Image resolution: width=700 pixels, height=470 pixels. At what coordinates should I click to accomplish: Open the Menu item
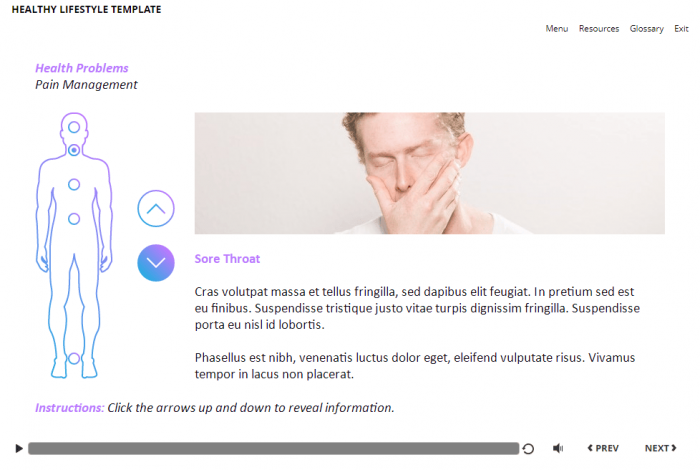[557, 29]
